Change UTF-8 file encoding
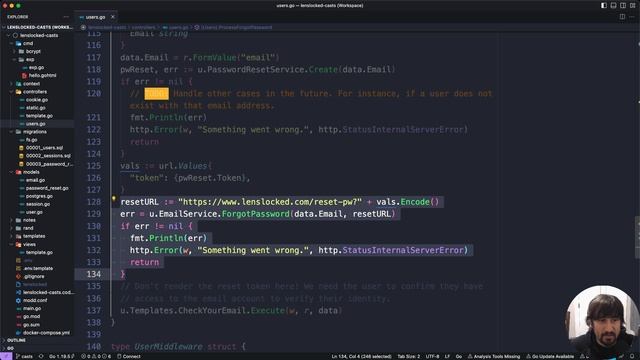 [432, 356]
